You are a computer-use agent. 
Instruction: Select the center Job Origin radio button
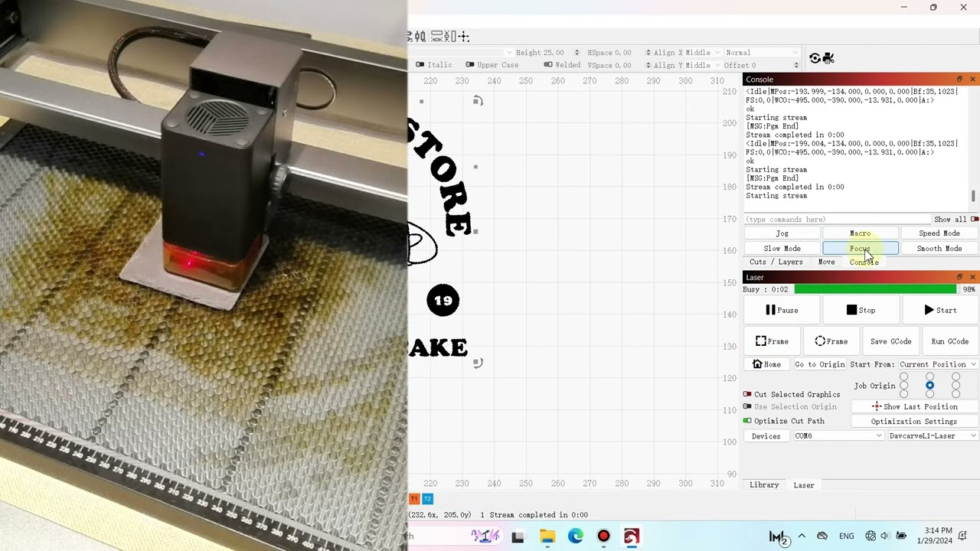(x=929, y=385)
